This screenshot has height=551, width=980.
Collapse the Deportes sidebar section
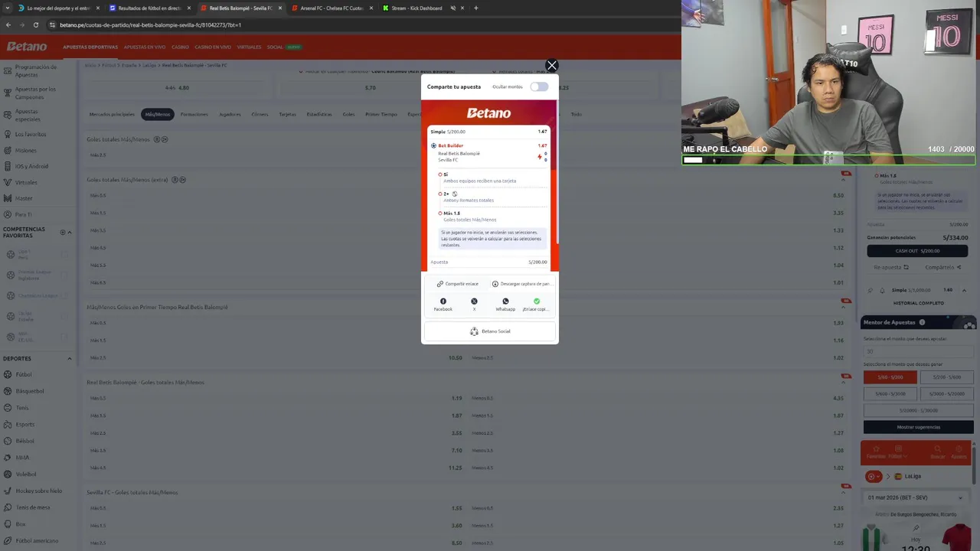click(70, 359)
